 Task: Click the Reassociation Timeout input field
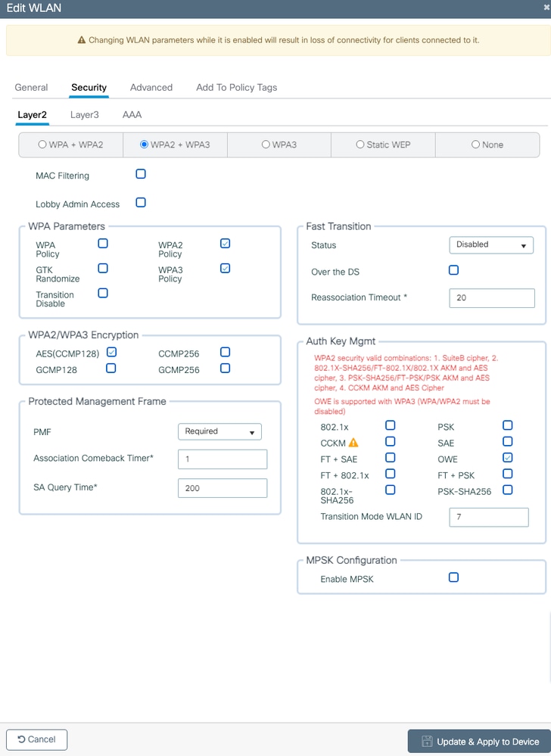point(492,298)
